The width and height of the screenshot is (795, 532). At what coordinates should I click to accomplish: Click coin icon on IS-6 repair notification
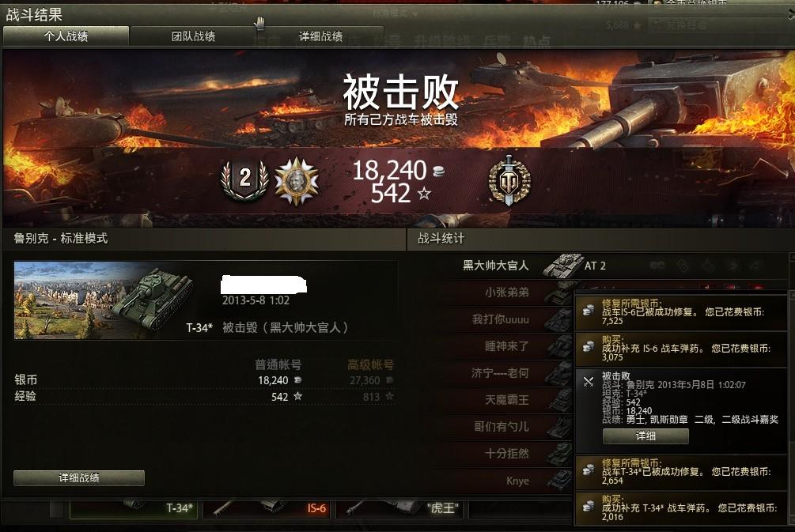588,310
